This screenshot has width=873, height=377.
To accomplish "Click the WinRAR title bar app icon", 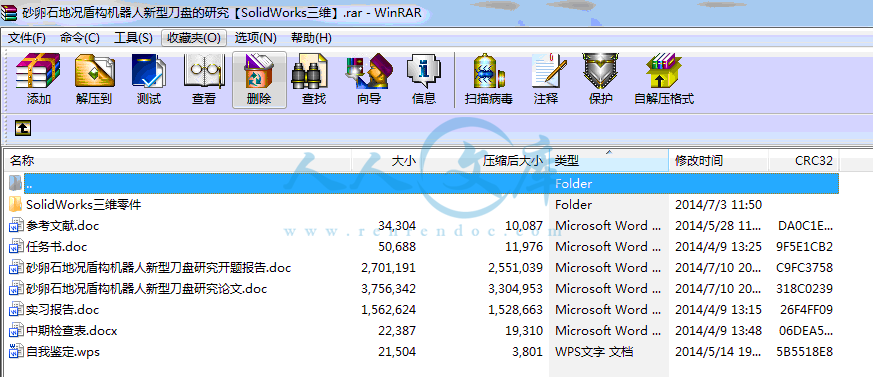I will [x=9, y=12].
